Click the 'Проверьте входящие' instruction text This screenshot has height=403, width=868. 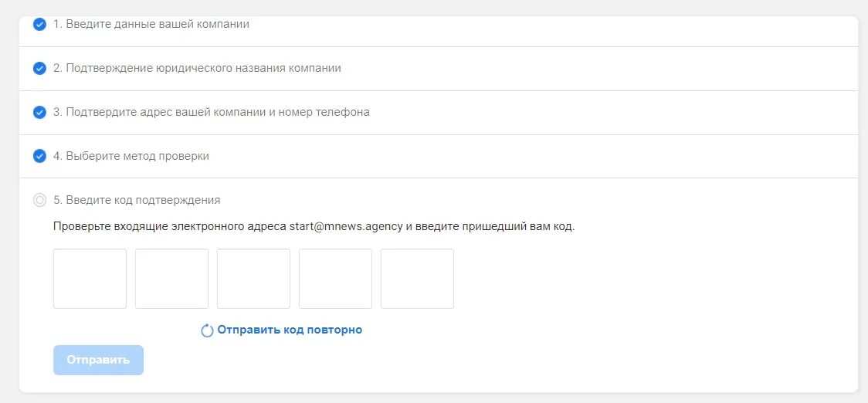point(103,227)
